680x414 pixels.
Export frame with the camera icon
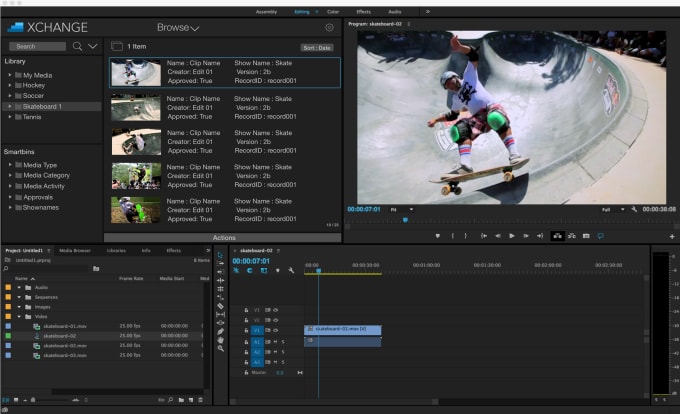pyautogui.click(x=586, y=236)
